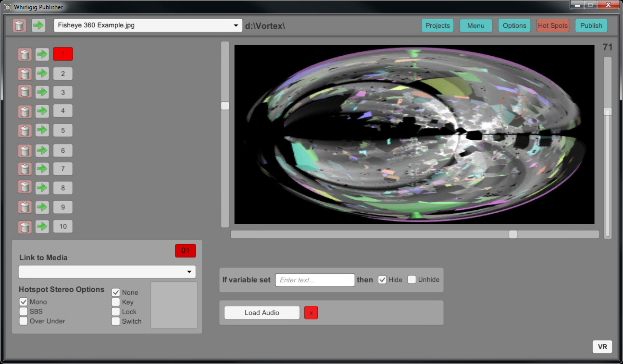Enable the Switch checkbox
The width and height of the screenshot is (623, 364).
[x=116, y=321]
